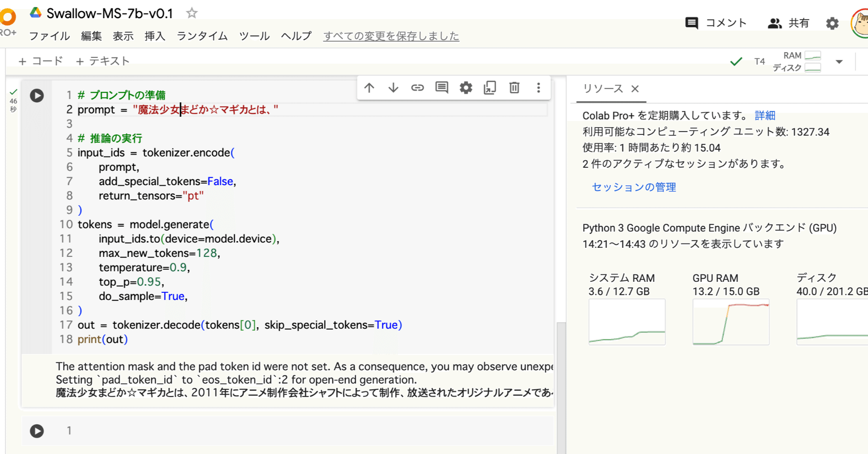868x454 pixels.
Task: Copy the cell to a tab view
Action: (x=490, y=88)
